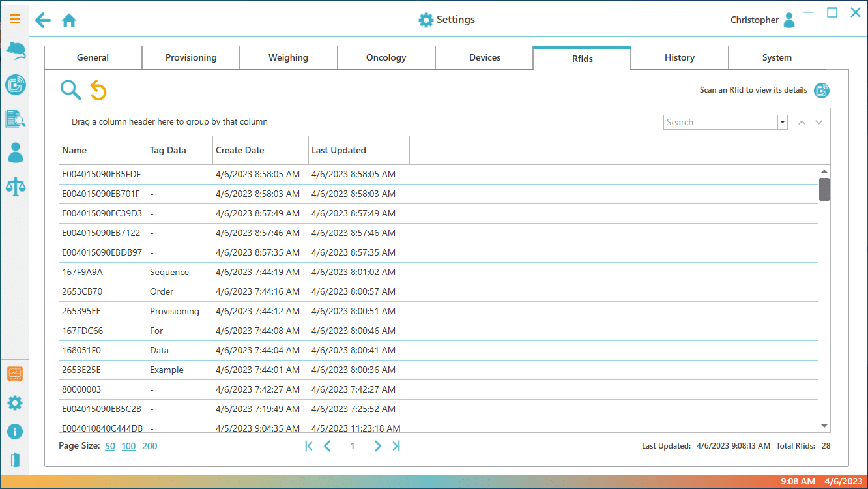Select the balance scale icon in the sidebar
This screenshot has width=868, height=489.
(15, 186)
